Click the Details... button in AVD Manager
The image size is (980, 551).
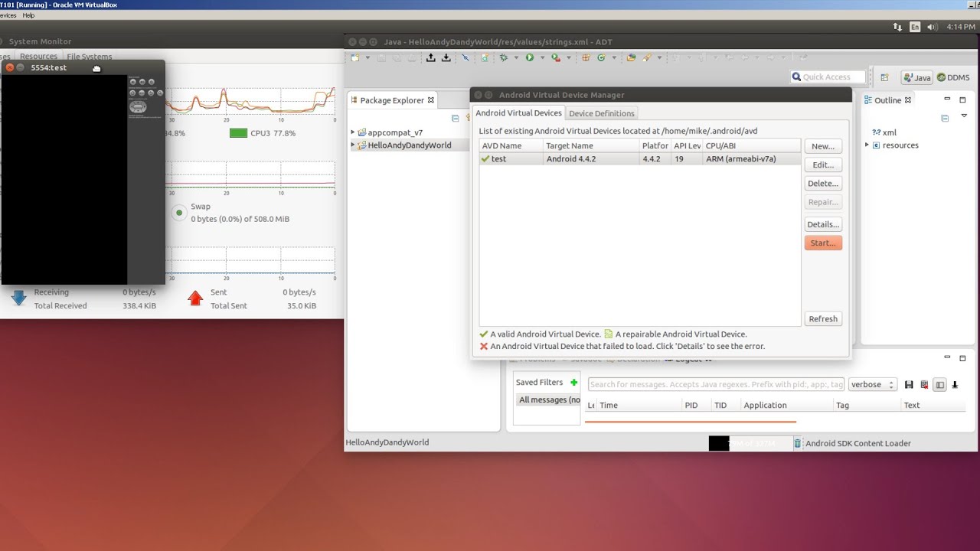point(823,224)
